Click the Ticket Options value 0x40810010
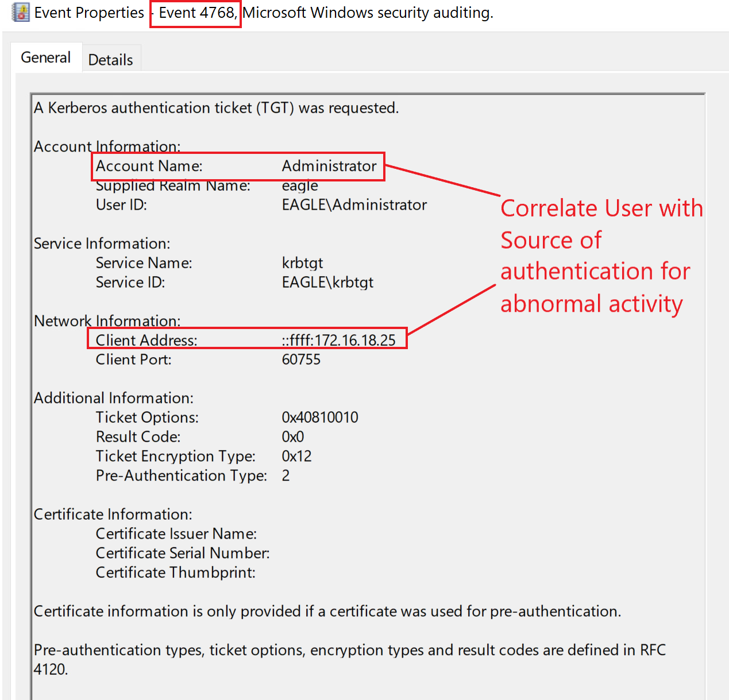 pos(319,417)
